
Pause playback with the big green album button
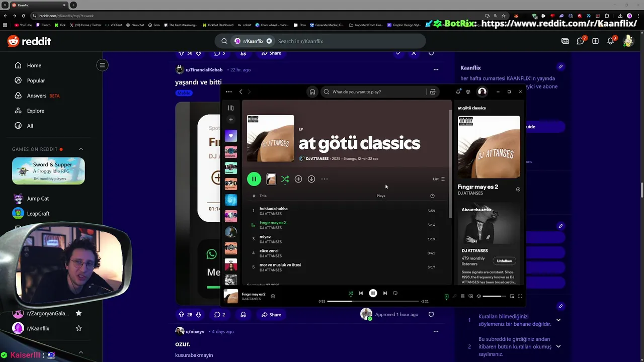coord(254,179)
